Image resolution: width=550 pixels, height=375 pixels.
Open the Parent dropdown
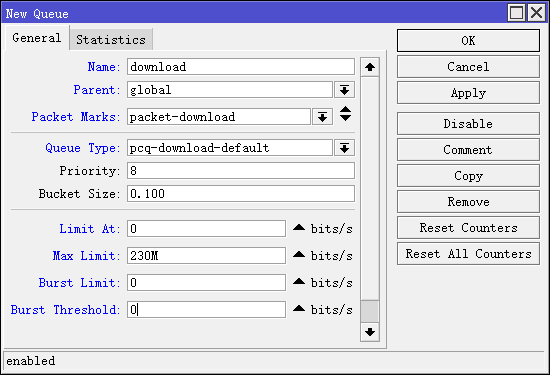tap(344, 90)
